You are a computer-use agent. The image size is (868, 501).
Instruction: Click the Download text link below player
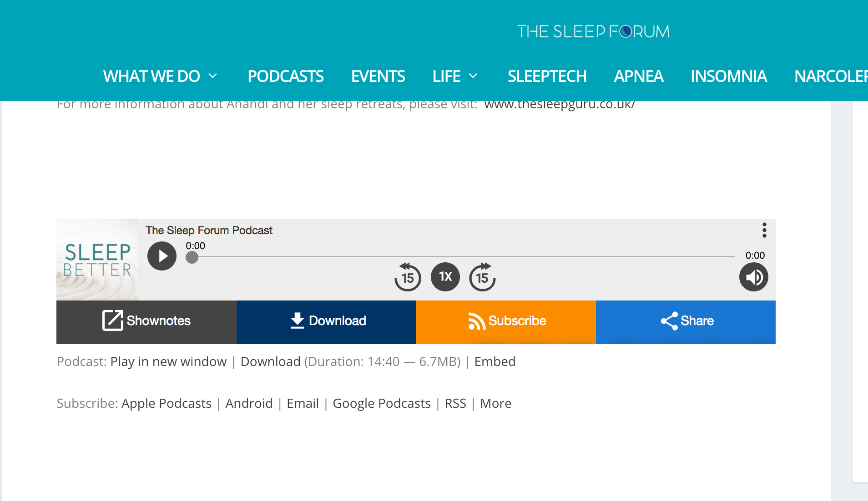click(271, 361)
